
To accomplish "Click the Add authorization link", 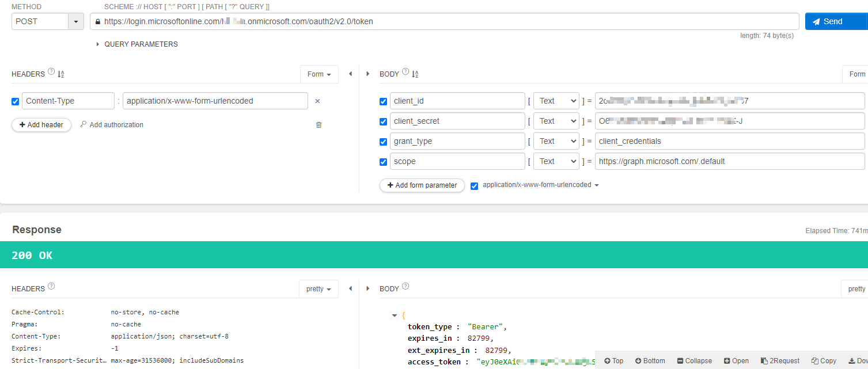I will click(x=112, y=125).
